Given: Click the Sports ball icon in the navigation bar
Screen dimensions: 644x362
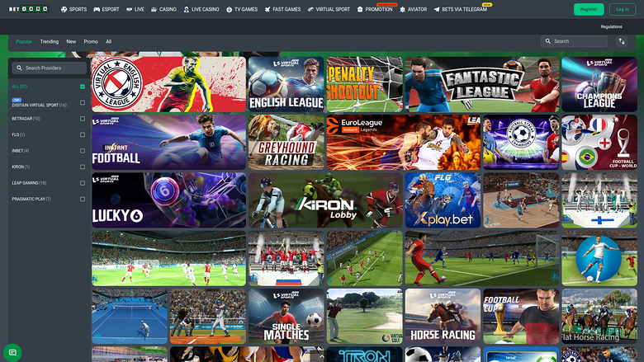Looking at the screenshot, I should click(64, 9).
